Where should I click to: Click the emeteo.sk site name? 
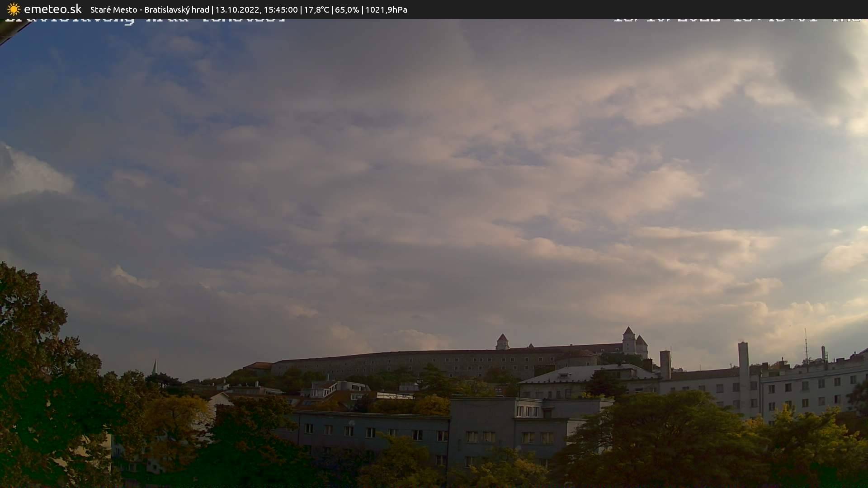coord(52,9)
